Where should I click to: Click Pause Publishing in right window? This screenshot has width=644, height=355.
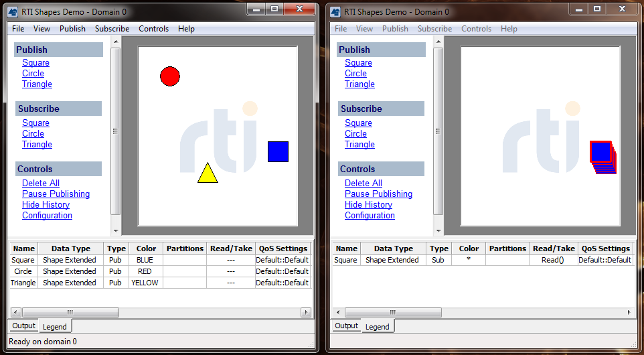[379, 194]
